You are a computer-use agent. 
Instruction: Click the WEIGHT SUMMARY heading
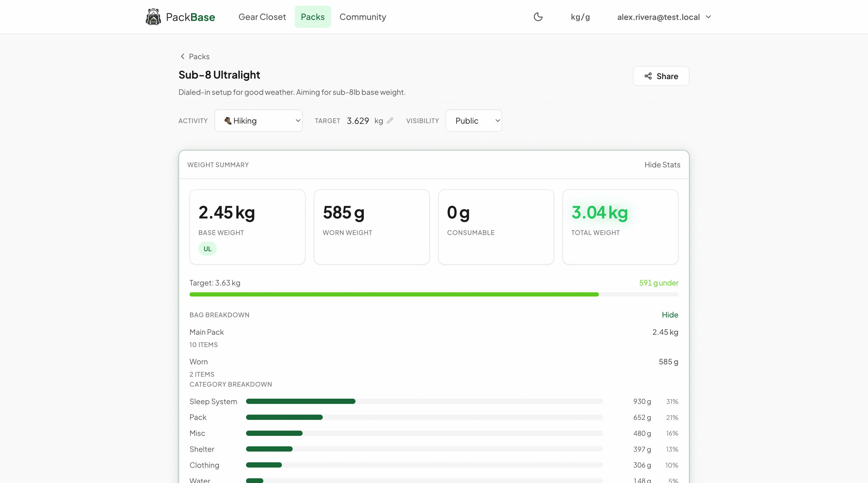coord(218,164)
